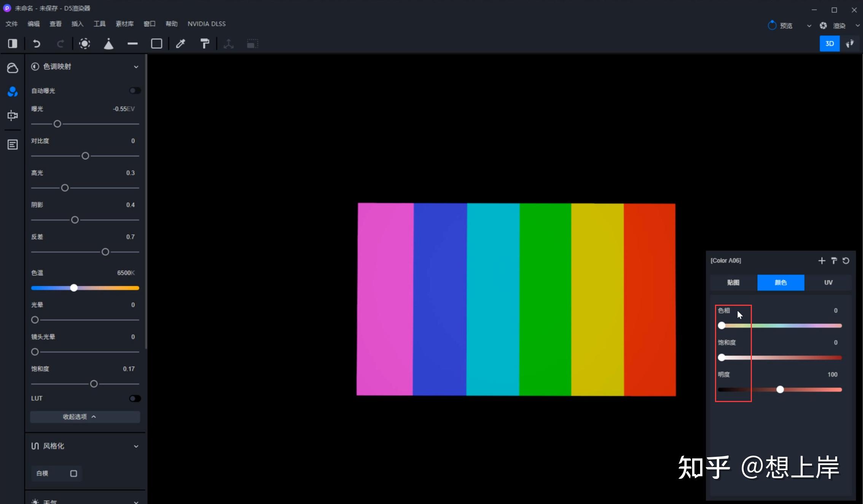Toggle the left panel layout icon
The width and height of the screenshot is (863, 504).
[x=13, y=44]
